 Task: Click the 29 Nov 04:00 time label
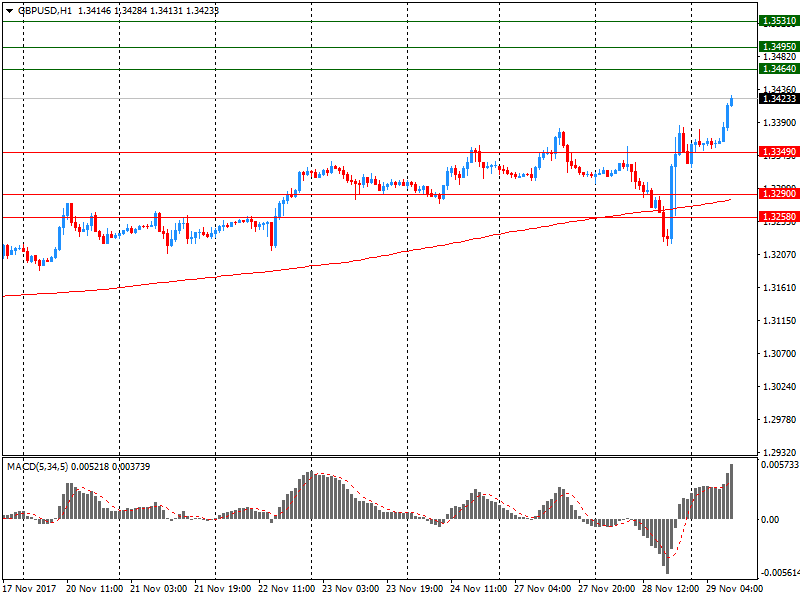coord(734,589)
